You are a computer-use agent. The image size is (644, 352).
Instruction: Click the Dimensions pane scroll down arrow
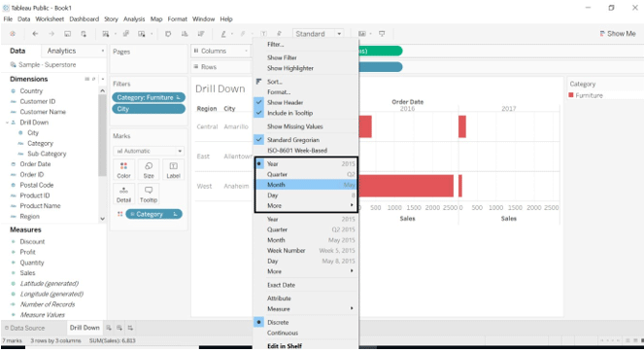coord(103,219)
